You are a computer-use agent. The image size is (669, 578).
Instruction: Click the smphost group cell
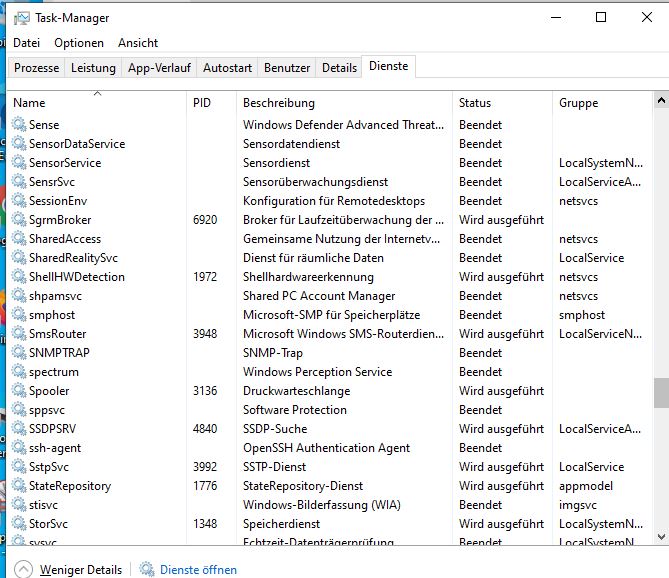[x=582, y=315]
